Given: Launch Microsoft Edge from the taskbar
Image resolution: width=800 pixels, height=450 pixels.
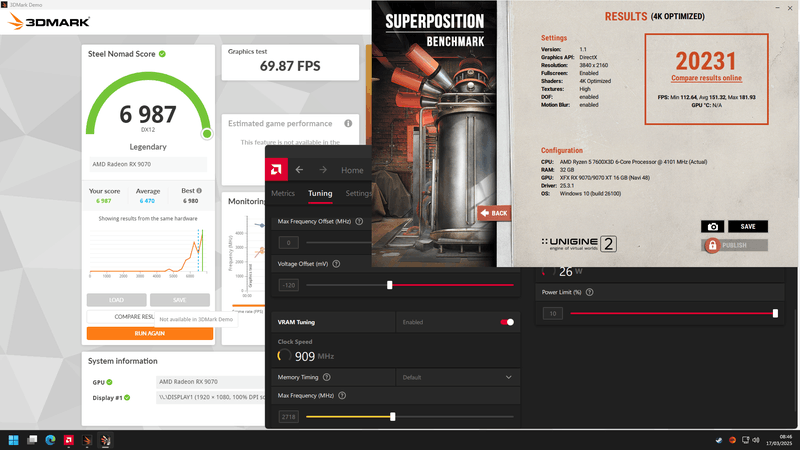Looking at the screenshot, I should point(51,440).
